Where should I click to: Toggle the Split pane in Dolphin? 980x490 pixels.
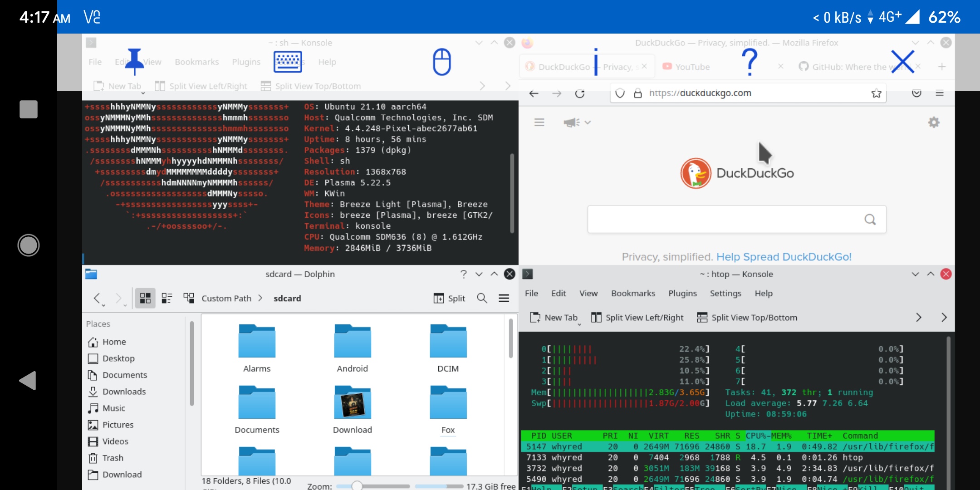point(450,298)
